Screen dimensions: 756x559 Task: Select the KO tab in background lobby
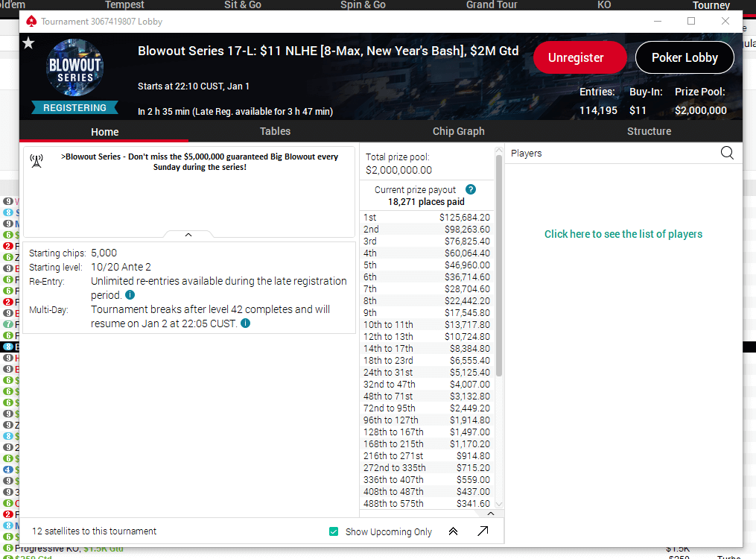pyautogui.click(x=604, y=4)
